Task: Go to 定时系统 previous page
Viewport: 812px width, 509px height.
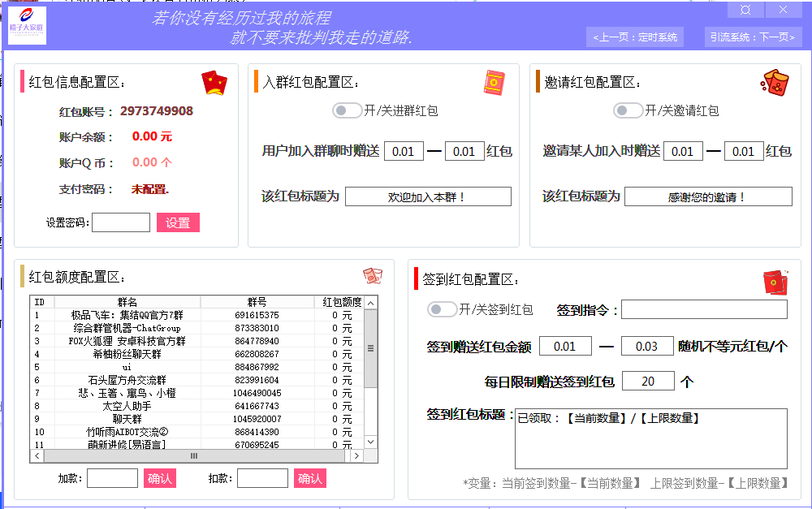Action: pyautogui.click(x=635, y=37)
